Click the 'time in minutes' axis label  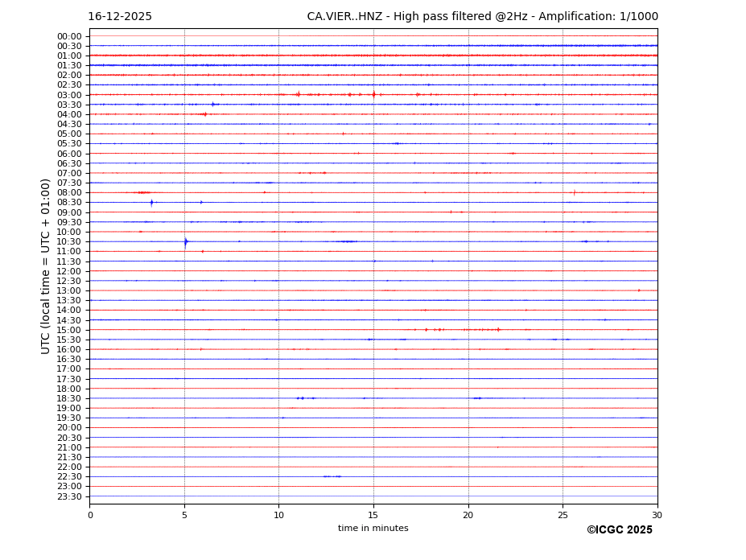(x=373, y=529)
